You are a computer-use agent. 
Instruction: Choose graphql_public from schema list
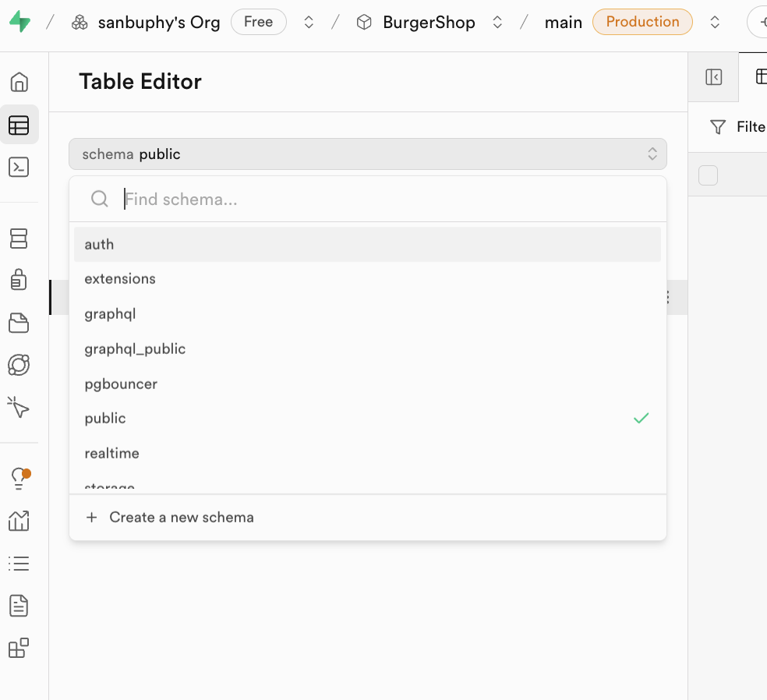(x=367, y=349)
